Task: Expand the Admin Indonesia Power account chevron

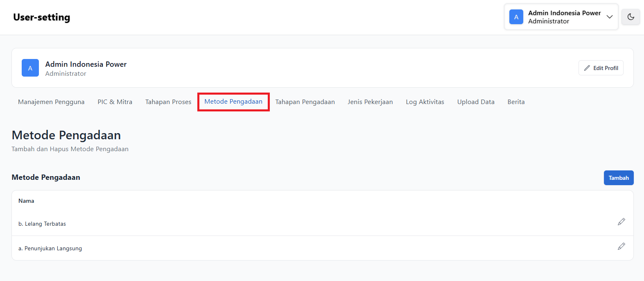Action: click(x=609, y=17)
